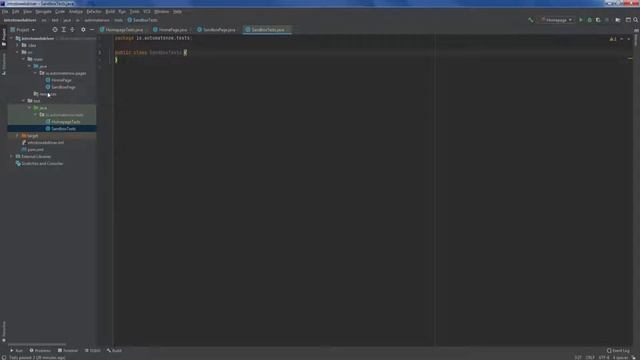The image size is (640, 360).
Task: Toggle the Structure tool window side tab
Action: (x=4, y=64)
